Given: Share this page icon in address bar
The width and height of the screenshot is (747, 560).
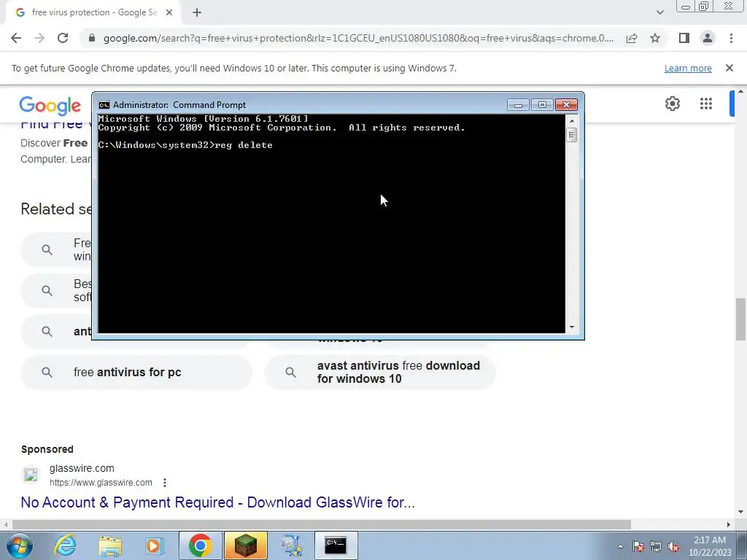Looking at the screenshot, I should click(x=632, y=38).
